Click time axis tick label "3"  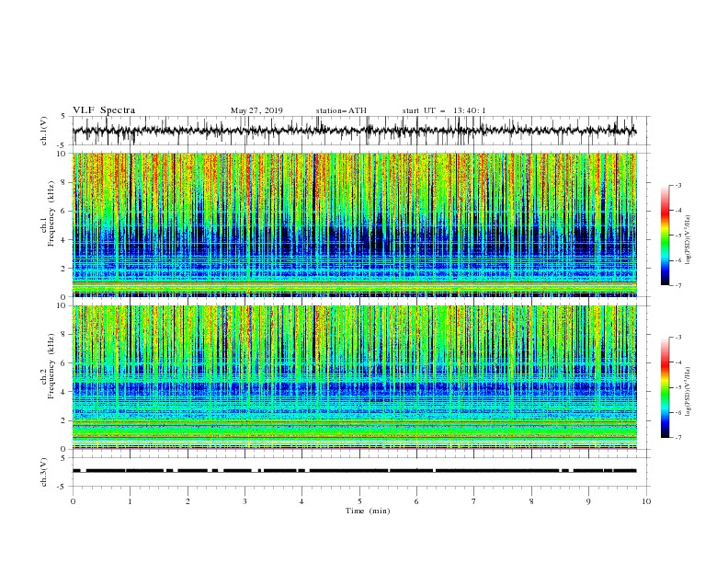coord(245,501)
